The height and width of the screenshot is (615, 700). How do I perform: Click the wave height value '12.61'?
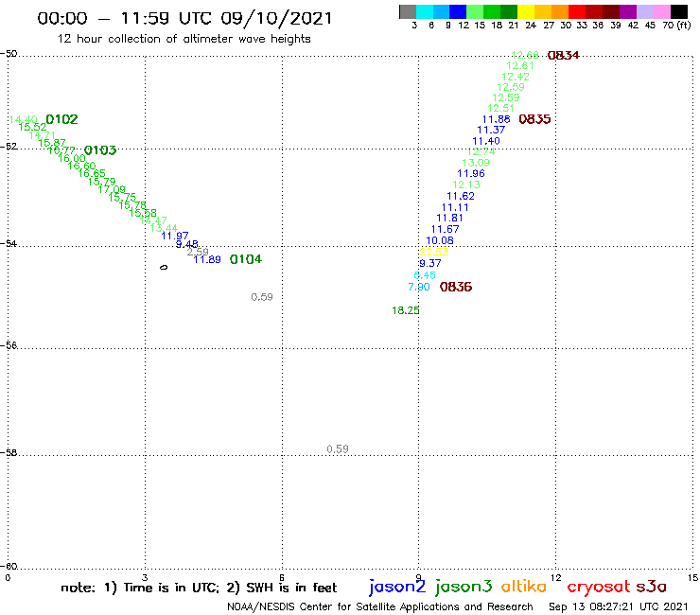pos(520,65)
